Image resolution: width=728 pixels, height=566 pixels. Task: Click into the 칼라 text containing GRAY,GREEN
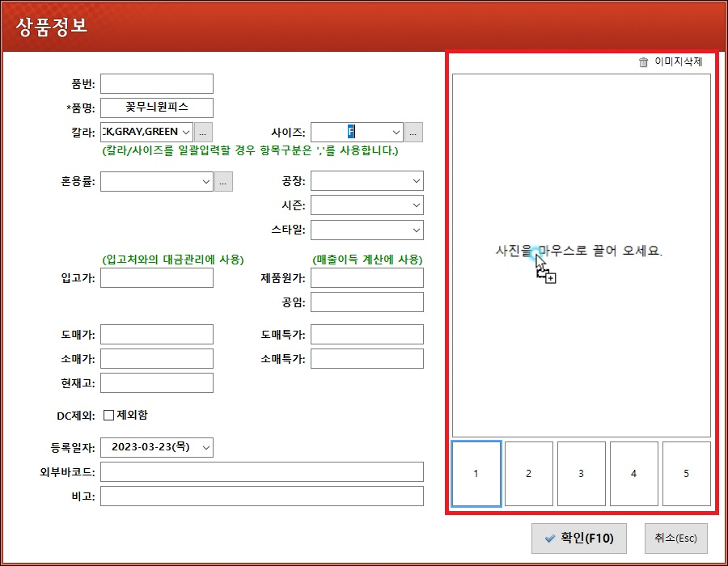pos(141,133)
